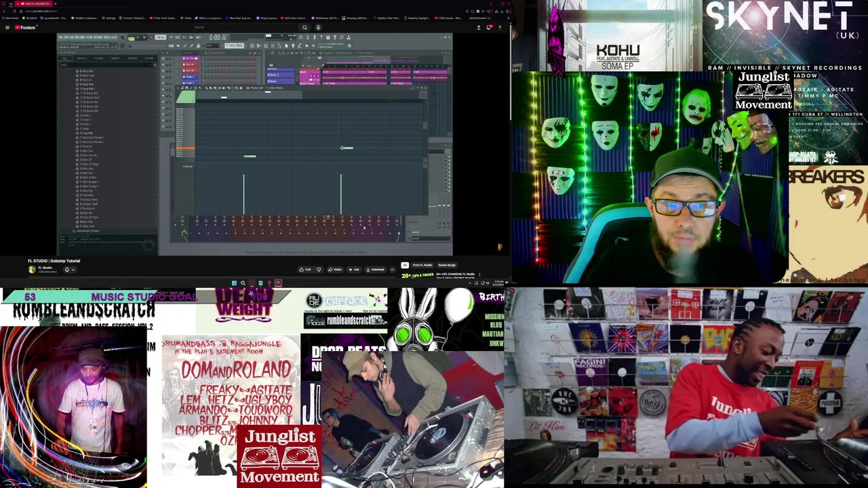Open the FL Studio channel name link

45,268
